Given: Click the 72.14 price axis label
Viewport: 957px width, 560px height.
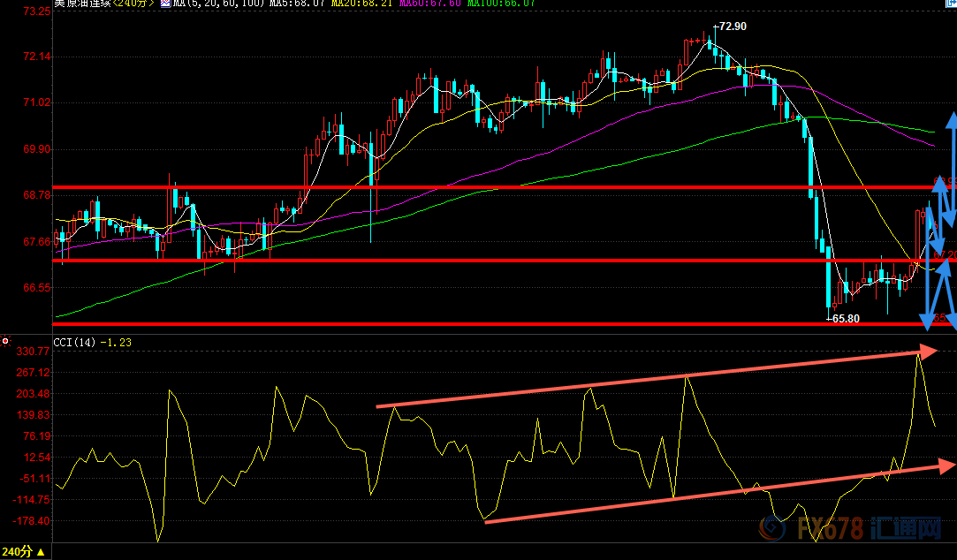Looking at the screenshot, I should 36,57.
